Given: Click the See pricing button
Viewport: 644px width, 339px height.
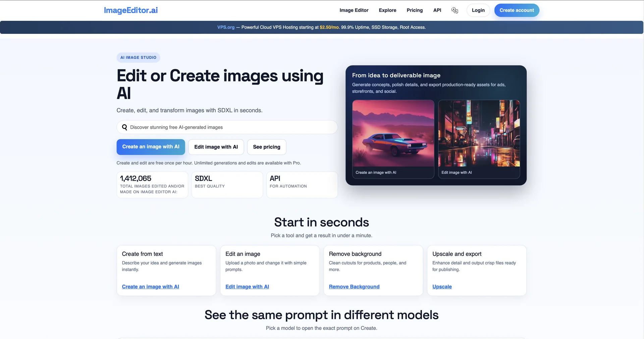Looking at the screenshot, I should [266, 147].
